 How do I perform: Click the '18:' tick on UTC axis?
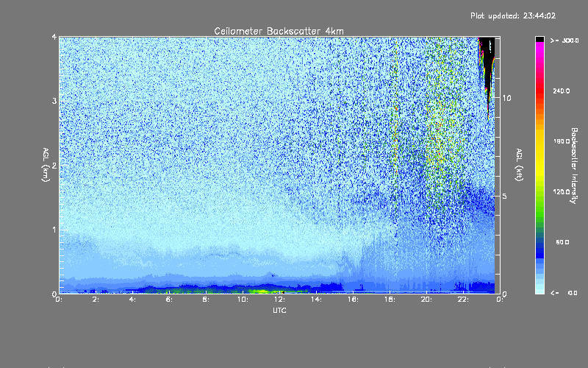pos(390,300)
